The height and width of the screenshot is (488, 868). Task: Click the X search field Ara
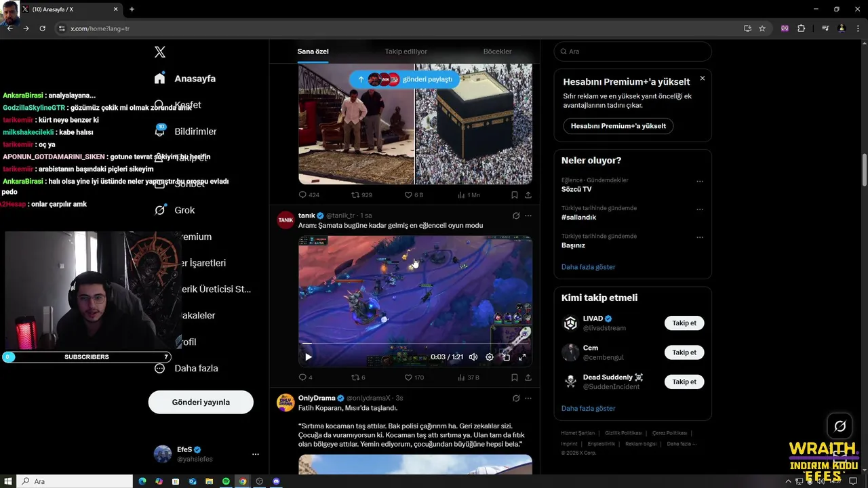coord(633,52)
